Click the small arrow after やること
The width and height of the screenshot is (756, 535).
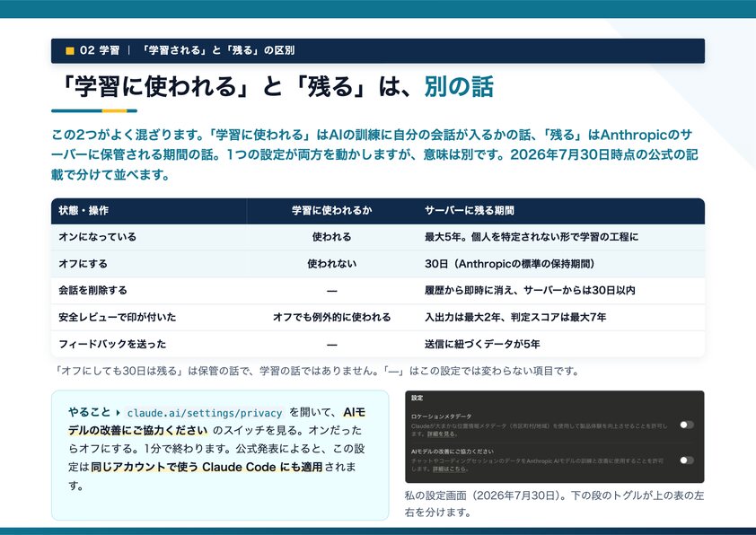tap(119, 413)
